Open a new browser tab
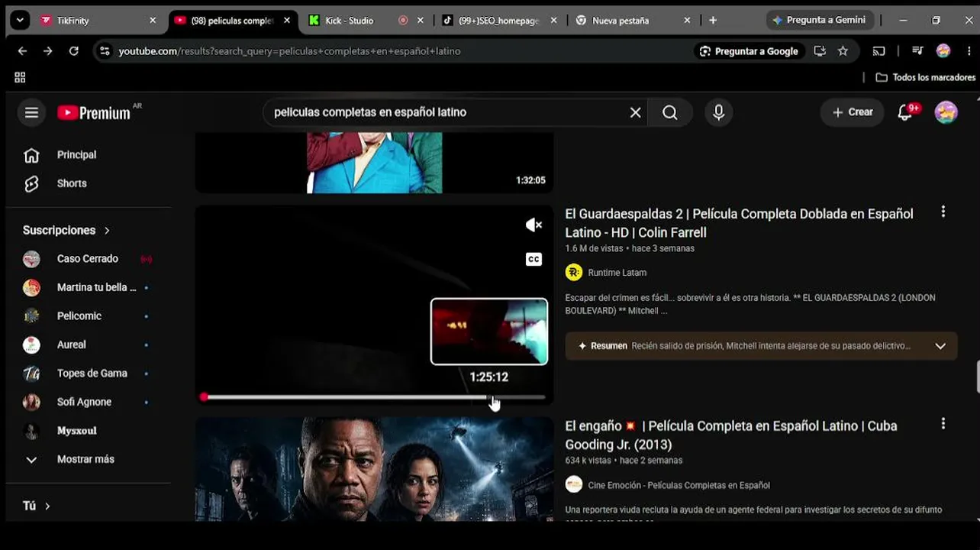The image size is (980, 550). [x=713, y=21]
